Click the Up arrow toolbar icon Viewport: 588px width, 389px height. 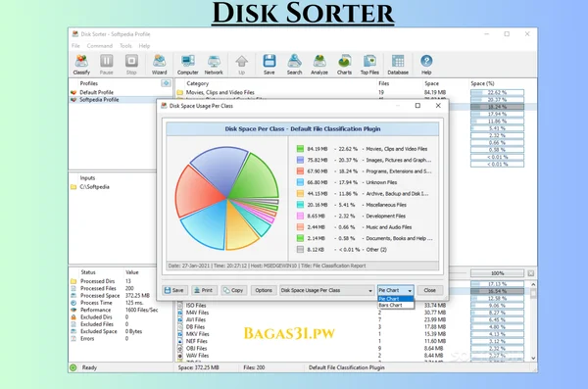pos(241,64)
